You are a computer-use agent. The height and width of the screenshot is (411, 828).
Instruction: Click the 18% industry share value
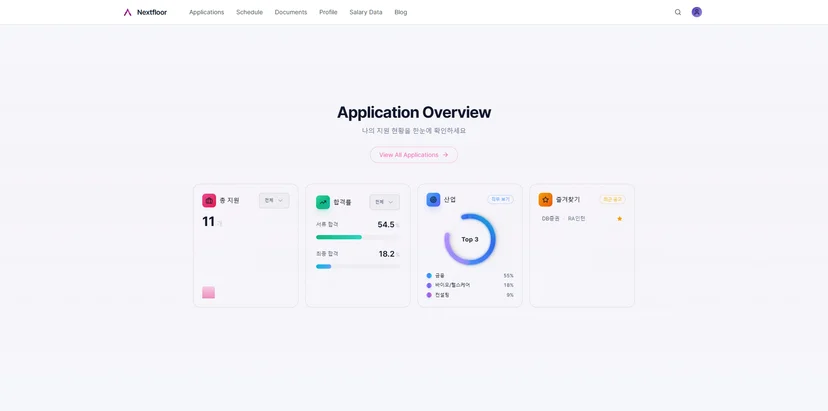tap(509, 285)
